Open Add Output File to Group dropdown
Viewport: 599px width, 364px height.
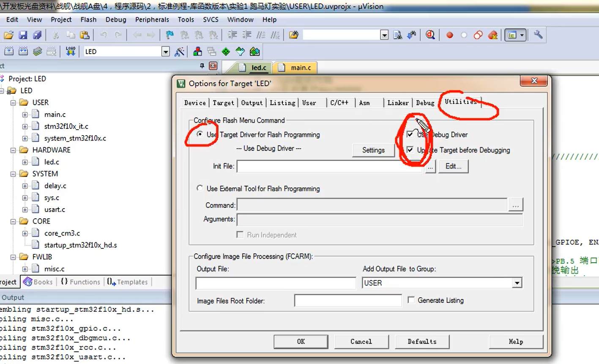point(517,283)
